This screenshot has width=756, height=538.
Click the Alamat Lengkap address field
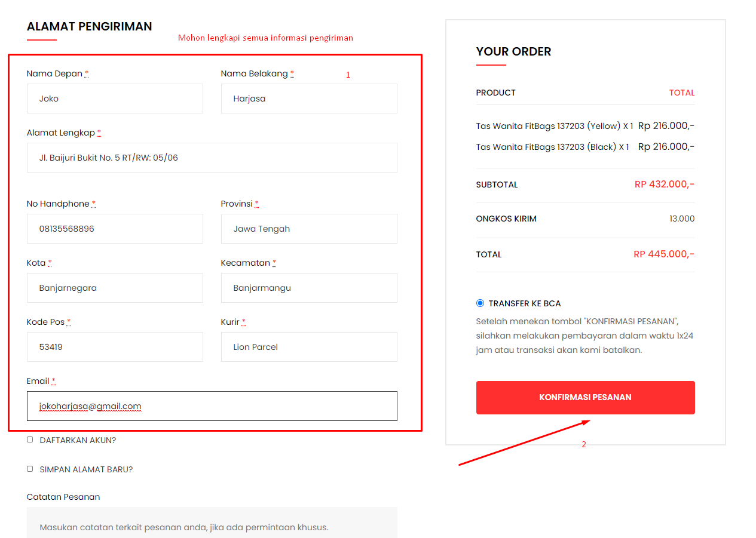click(212, 158)
